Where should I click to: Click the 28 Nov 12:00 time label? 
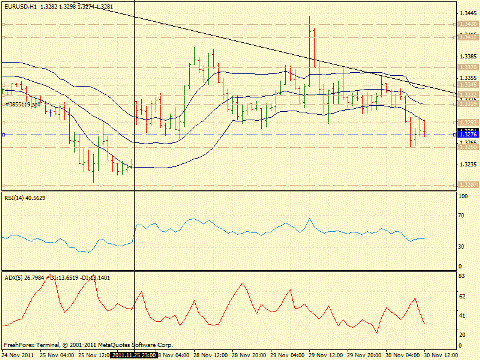pos(211,355)
